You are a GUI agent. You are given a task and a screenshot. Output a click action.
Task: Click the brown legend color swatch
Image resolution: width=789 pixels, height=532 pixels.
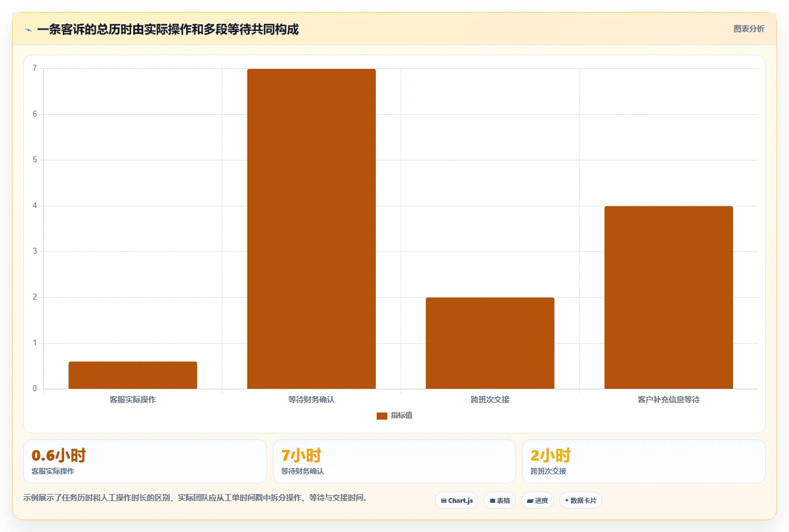[382, 415]
